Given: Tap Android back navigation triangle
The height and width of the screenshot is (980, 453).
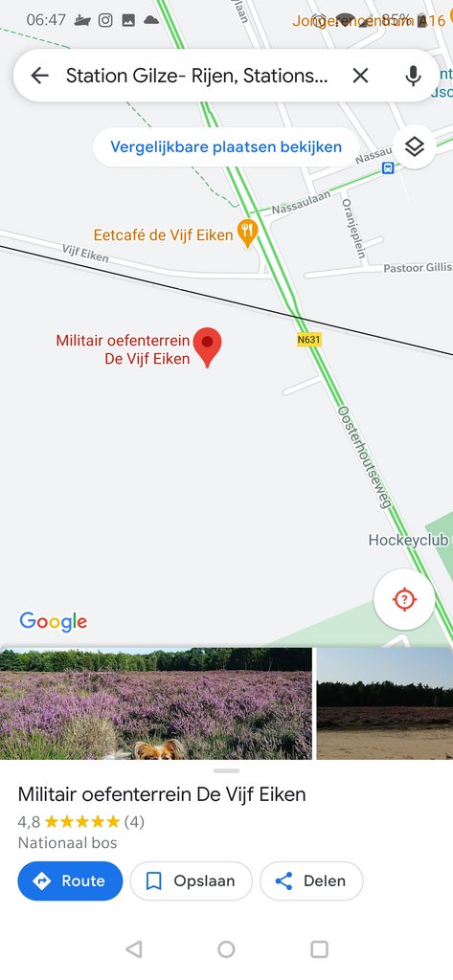Looking at the screenshot, I should pyautogui.click(x=133, y=949).
